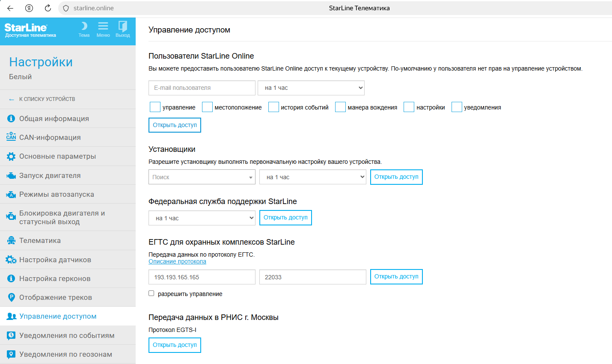The image size is (612, 364).
Task: Click the Телематика sidebar icon
Action: point(11,241)
